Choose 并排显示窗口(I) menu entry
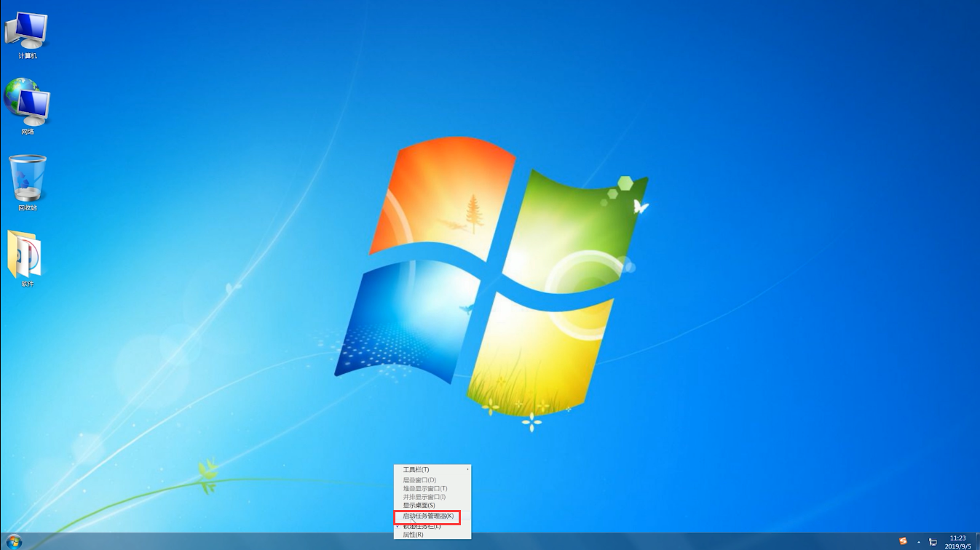This screenshot has width=980, height=550. click(432, 497)
